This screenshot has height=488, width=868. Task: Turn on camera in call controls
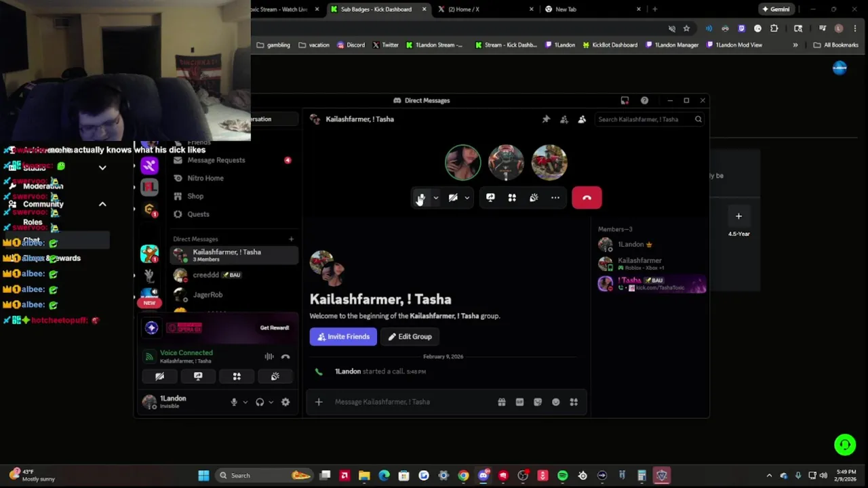[x=453, y=198]
